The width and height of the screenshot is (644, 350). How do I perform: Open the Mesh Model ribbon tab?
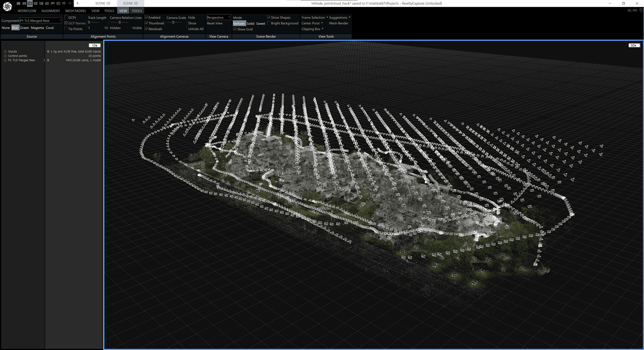coord(76,11)
